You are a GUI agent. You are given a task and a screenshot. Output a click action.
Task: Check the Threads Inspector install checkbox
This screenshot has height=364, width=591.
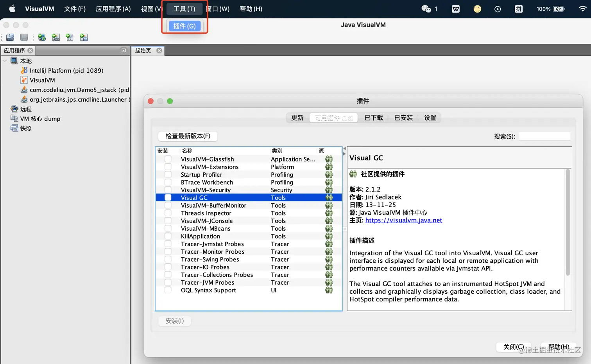168,213
